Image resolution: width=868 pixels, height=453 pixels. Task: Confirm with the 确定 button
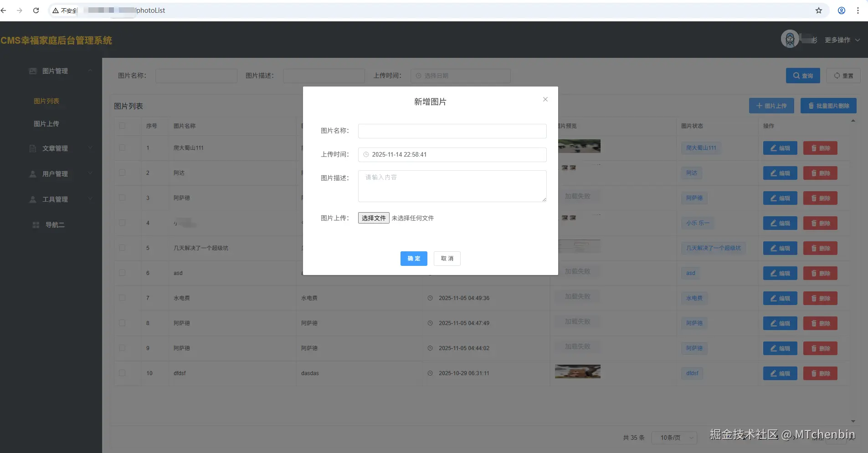[414, 259]
